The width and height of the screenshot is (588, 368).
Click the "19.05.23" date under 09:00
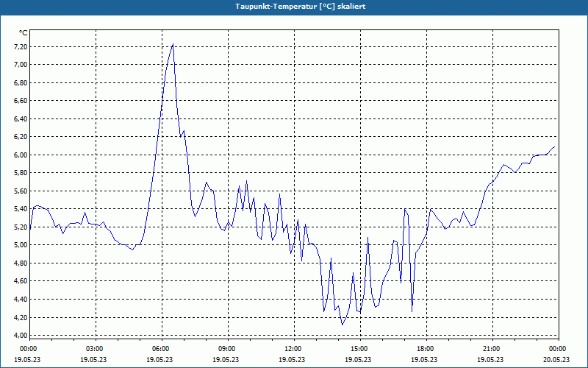226,359
